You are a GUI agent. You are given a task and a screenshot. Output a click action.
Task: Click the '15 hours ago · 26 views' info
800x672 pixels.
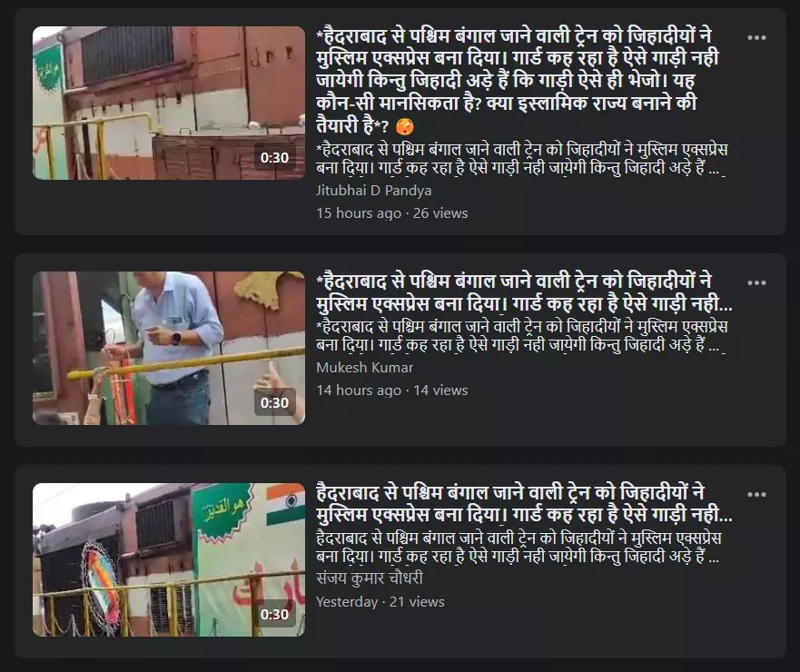pyautogui.click(x=392, y=213)
